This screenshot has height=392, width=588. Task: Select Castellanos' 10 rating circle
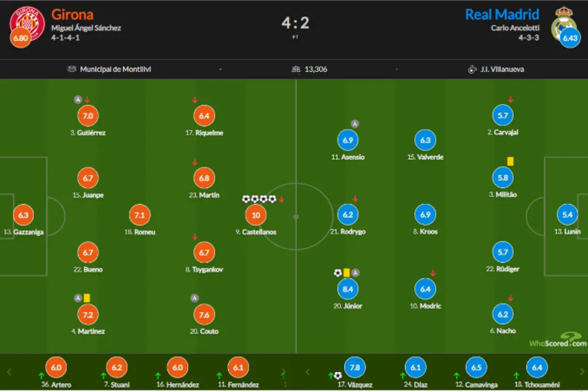point(256,215)
